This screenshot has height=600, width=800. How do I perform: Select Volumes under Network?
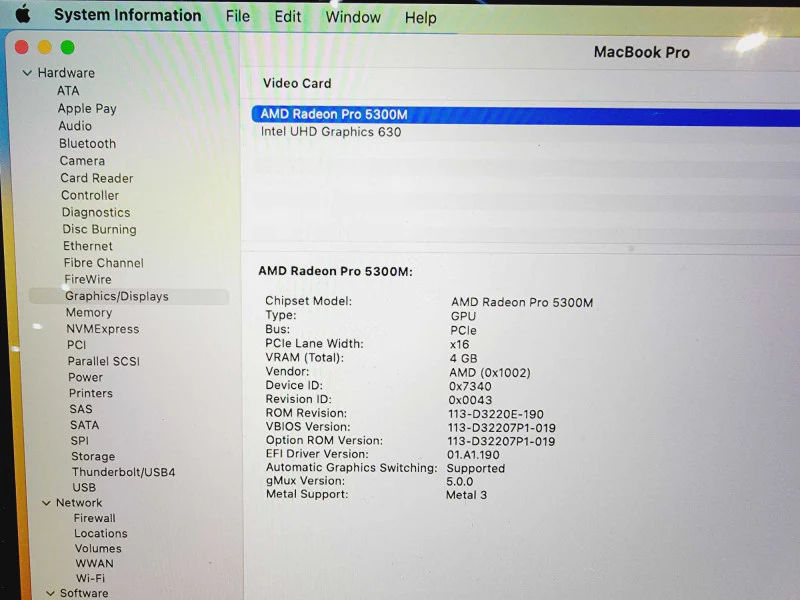coord(98,549)
